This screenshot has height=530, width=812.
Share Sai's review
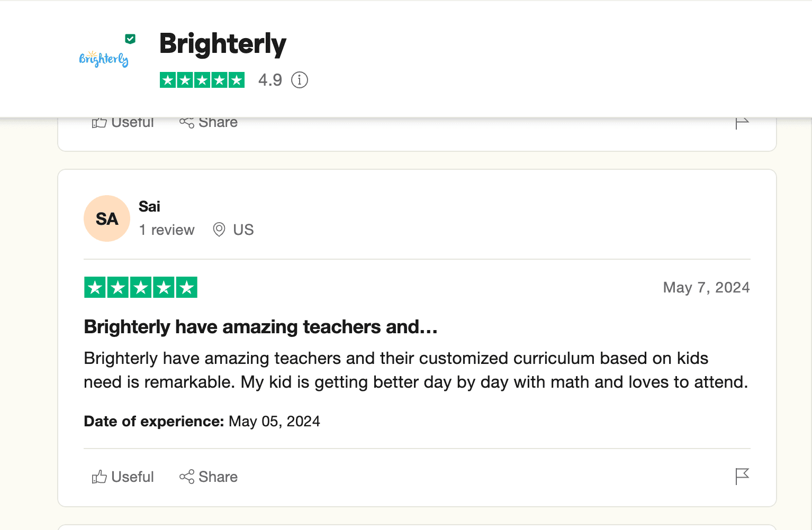[x=209, y=477]
